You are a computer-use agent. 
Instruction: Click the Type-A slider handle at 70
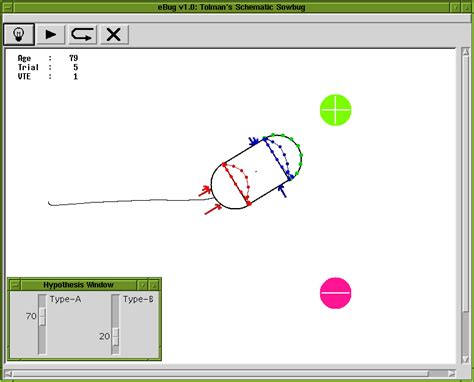coord(42,316)
